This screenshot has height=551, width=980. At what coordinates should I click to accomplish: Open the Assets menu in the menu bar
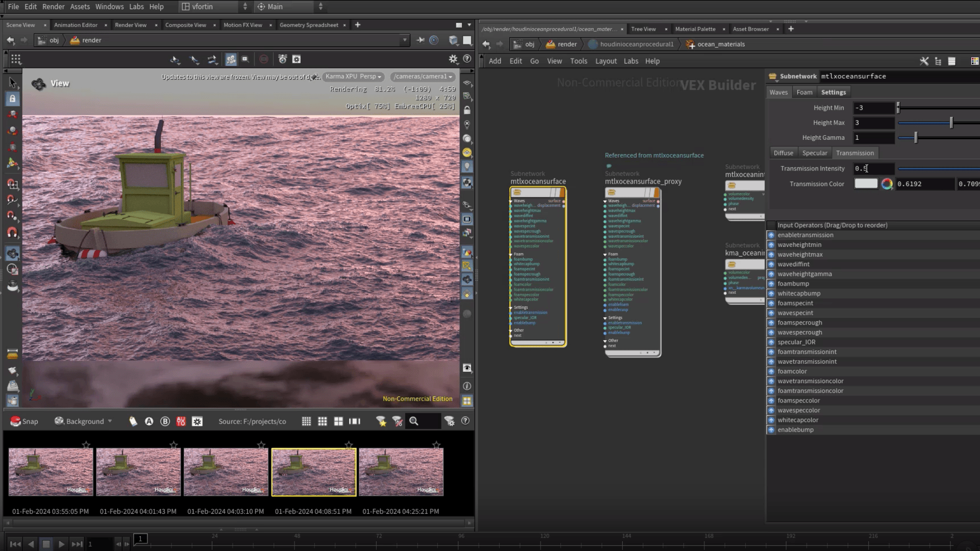(x=80, y=7)
